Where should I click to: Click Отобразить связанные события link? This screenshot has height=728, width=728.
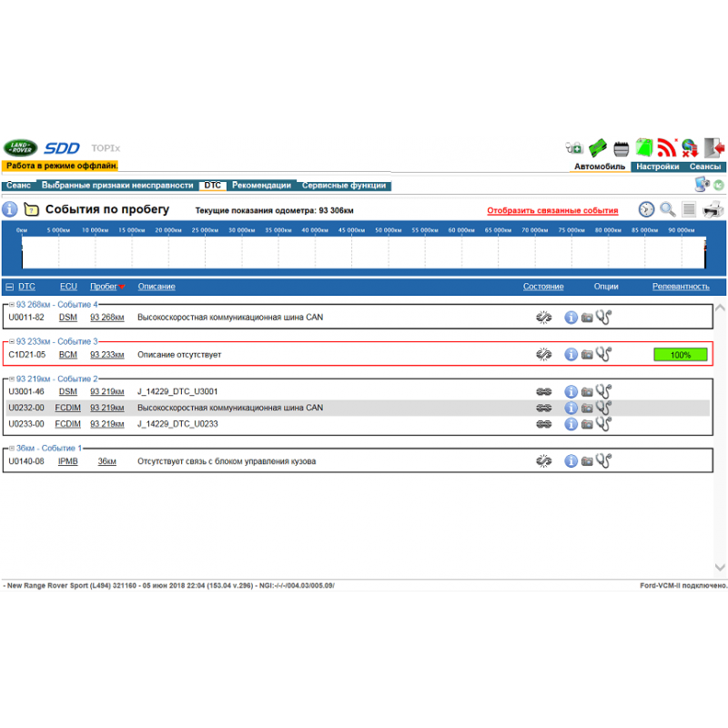click(552, 210)
